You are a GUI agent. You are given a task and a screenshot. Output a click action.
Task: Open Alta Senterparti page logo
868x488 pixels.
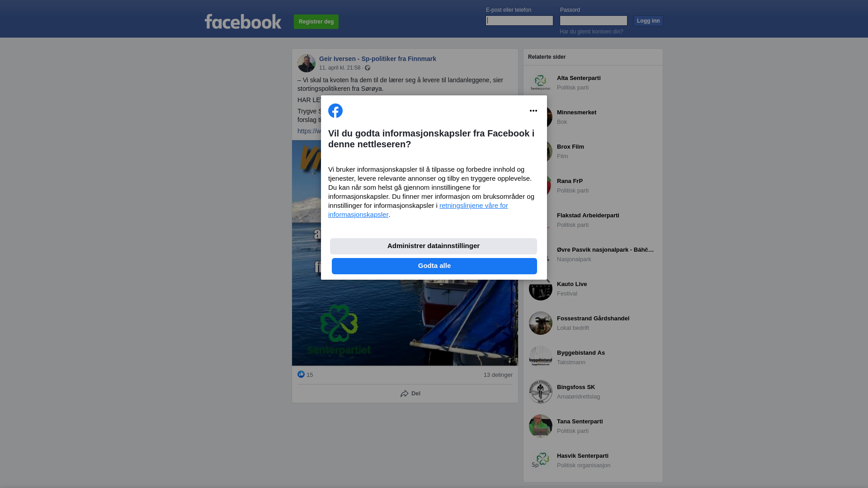541,83
